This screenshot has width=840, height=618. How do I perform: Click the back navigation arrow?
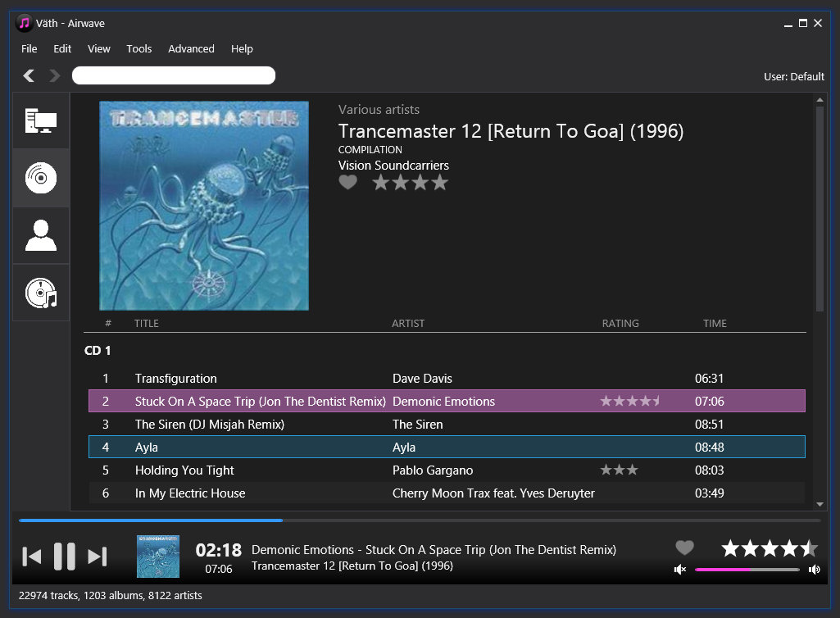pyautogui.click(x=29, y=76)
